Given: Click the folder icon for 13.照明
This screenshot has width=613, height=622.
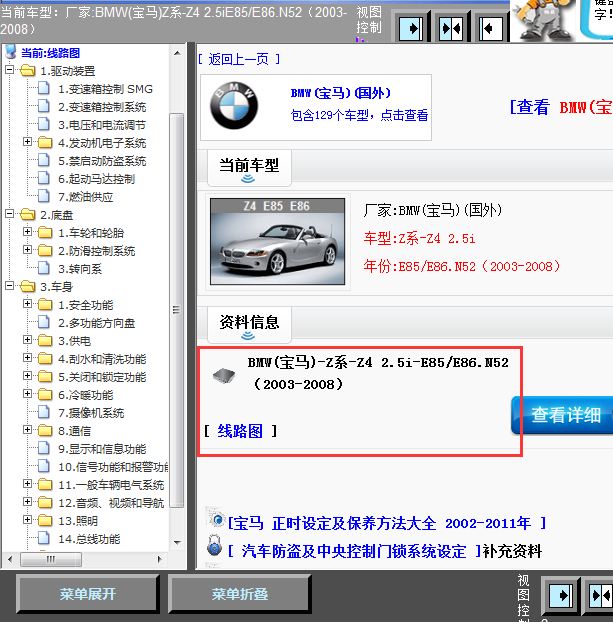Looking at the screenshot, I should 45,520.
